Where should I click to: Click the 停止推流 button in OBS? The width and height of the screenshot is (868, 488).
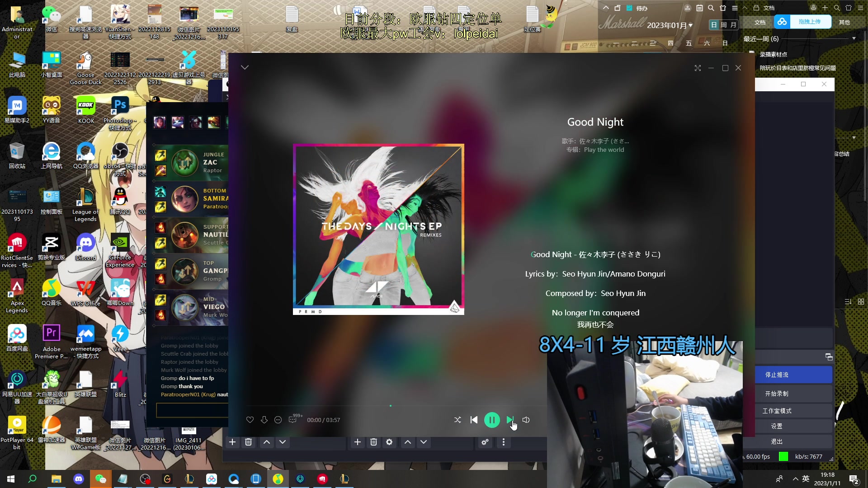pos(793,375)
